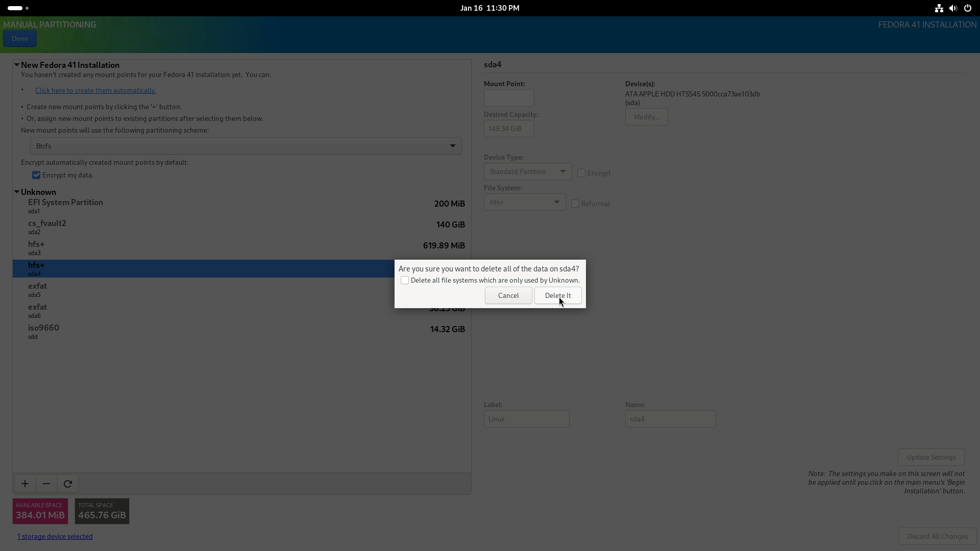980x551 pixels.
Task: Open the Standard Partition device type dropdown
Action: (528, 171)
